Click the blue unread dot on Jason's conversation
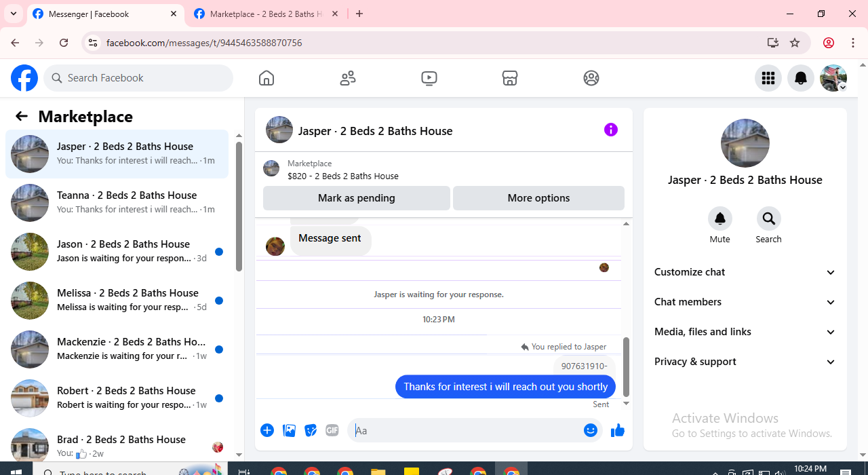This screenshot has height=475, width=868. pos(219,252)
